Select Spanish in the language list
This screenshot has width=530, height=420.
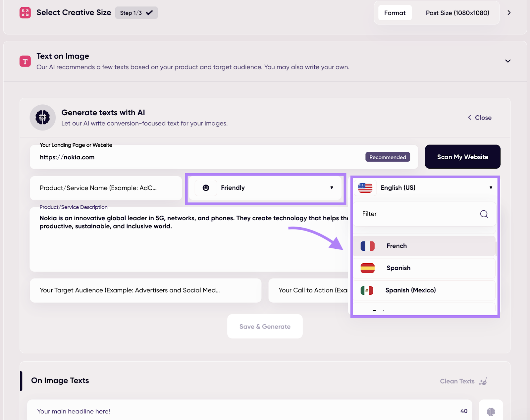pos(424,268)
